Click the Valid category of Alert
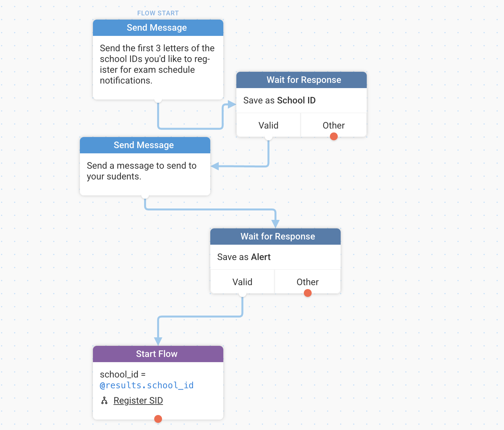The image size is (504, 430). point(242,282)
